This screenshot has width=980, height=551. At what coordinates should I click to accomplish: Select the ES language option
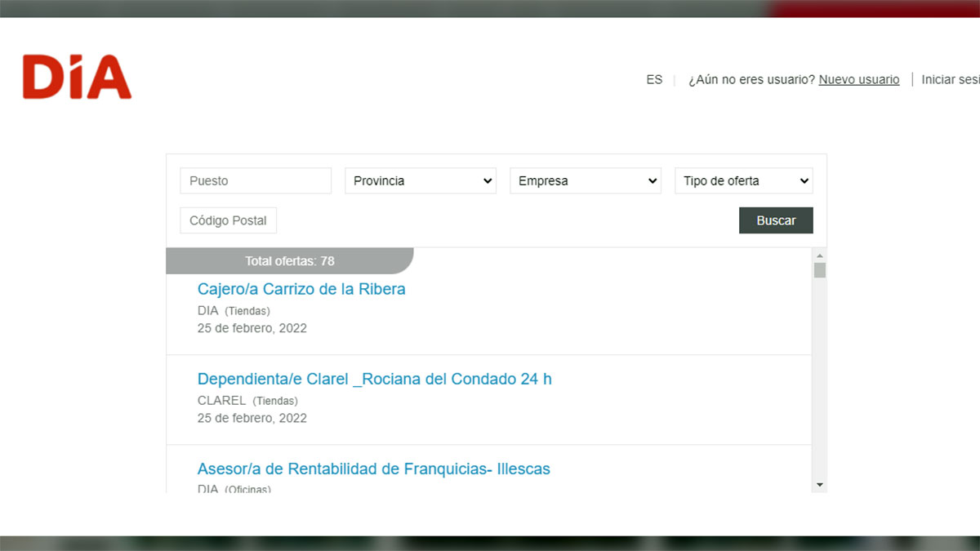coord(654,79)
